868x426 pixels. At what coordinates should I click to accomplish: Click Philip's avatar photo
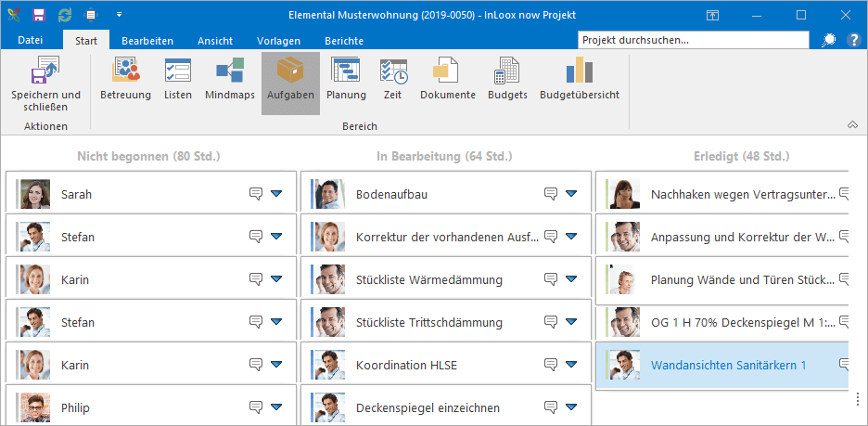35,407
